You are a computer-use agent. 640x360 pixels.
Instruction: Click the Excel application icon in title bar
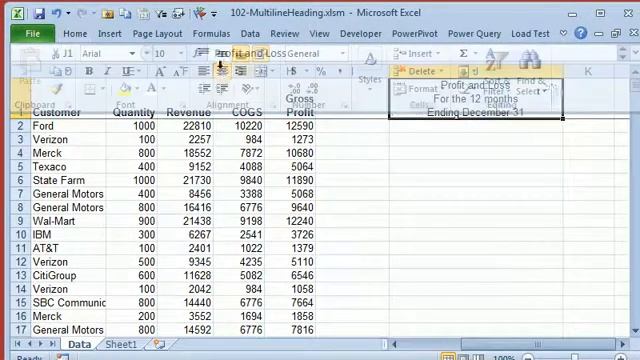pyautogui.click(x=18, y=13)
